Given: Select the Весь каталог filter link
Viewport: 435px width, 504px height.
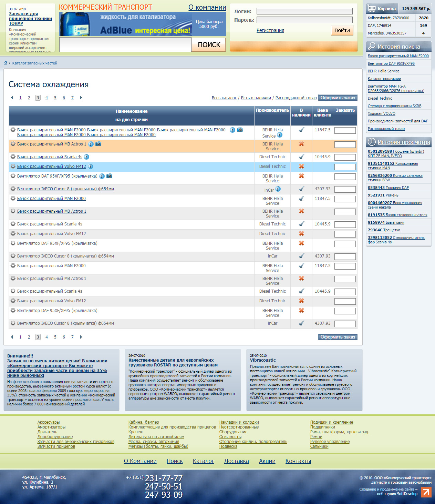Looking at the screenshot, I should [x=224, y=98].
